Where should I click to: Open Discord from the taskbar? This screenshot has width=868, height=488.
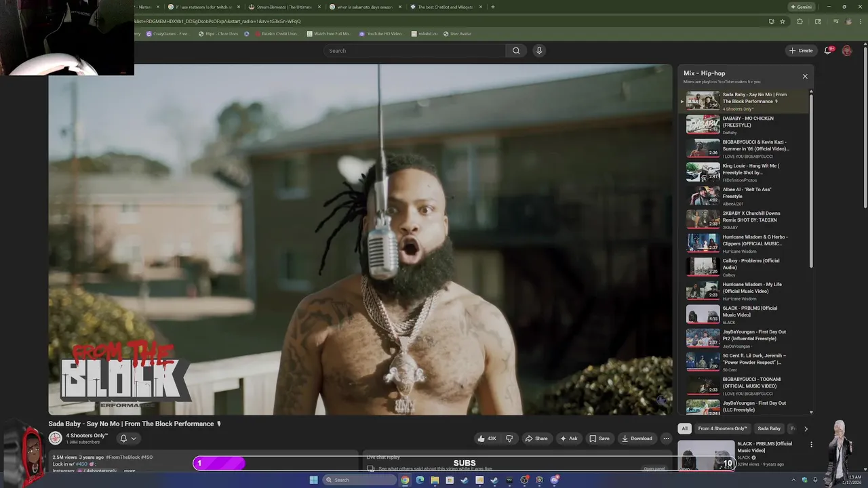click(x=555, y=480)
